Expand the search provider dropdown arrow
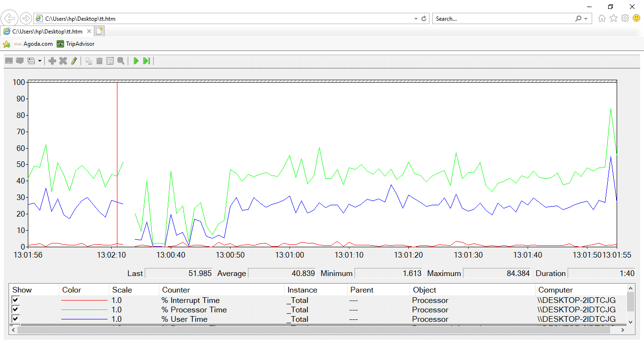 (x=586, y=19)
